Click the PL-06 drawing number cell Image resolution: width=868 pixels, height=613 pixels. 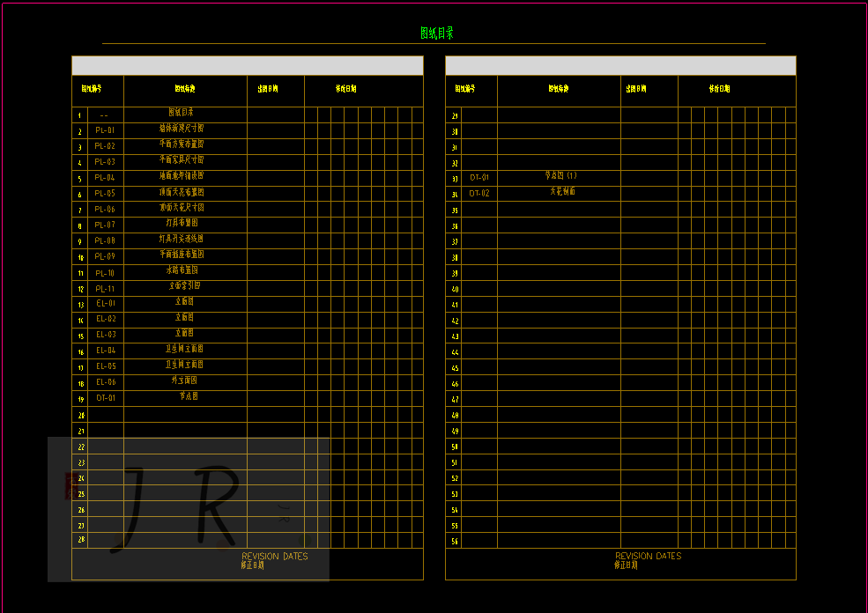105,209
